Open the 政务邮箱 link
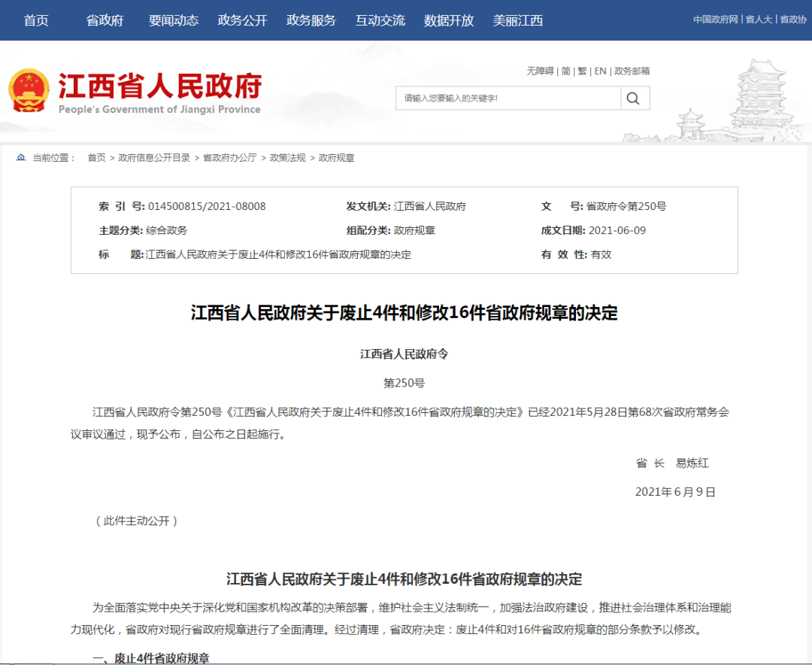812x665 pixels. 632,71
